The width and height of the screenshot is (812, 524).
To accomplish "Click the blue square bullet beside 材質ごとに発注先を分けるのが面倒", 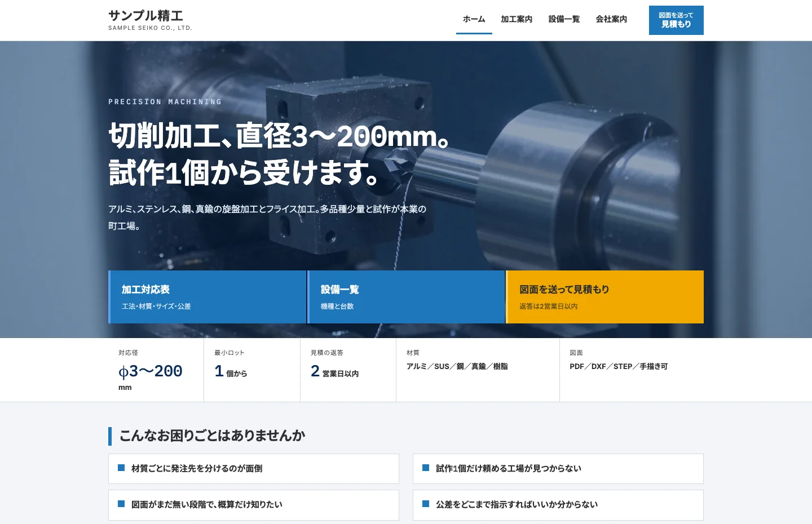I will coord(121,468).
